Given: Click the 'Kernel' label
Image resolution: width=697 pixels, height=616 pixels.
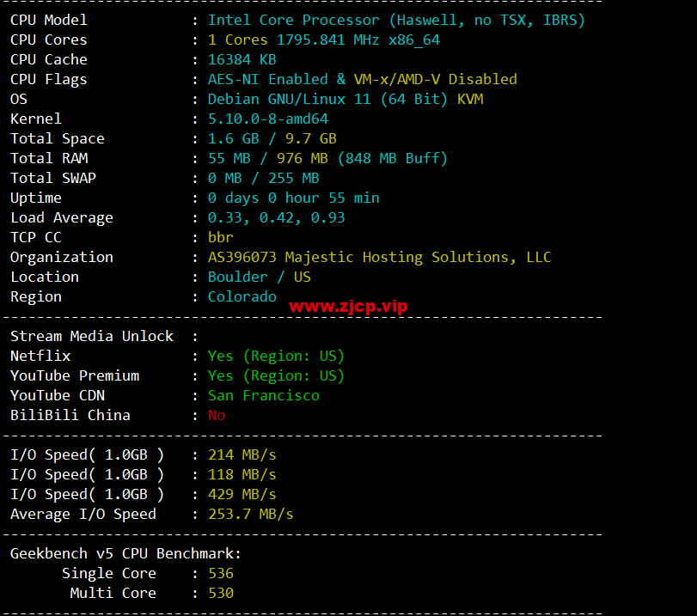Looking at the screenshot, I should tap(36, 119).
